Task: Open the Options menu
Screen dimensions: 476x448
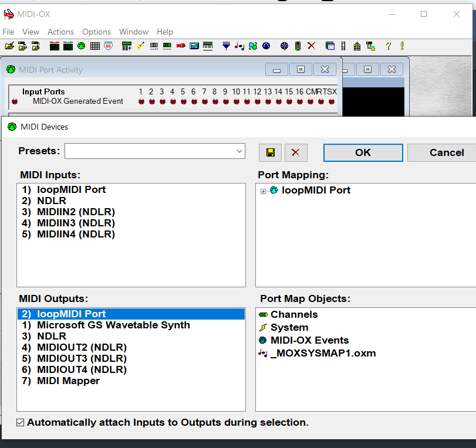Action: coord(96,32)
